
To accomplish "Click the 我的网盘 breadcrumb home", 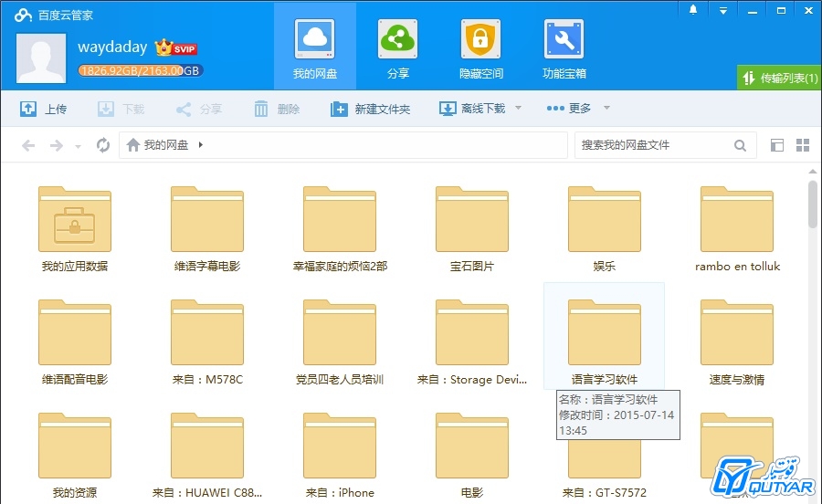I will pyautogui.click(x=157, y=144).
